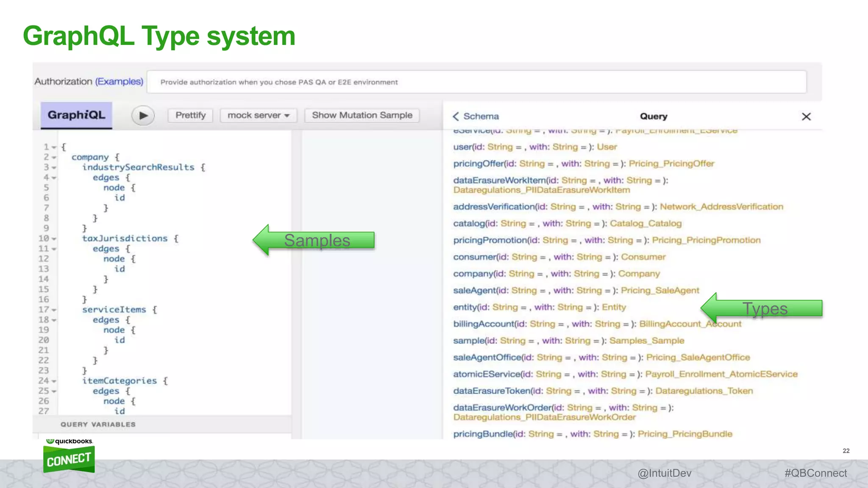Click company field in schema docs
The image size is (868, 488).
coord(473,274)
